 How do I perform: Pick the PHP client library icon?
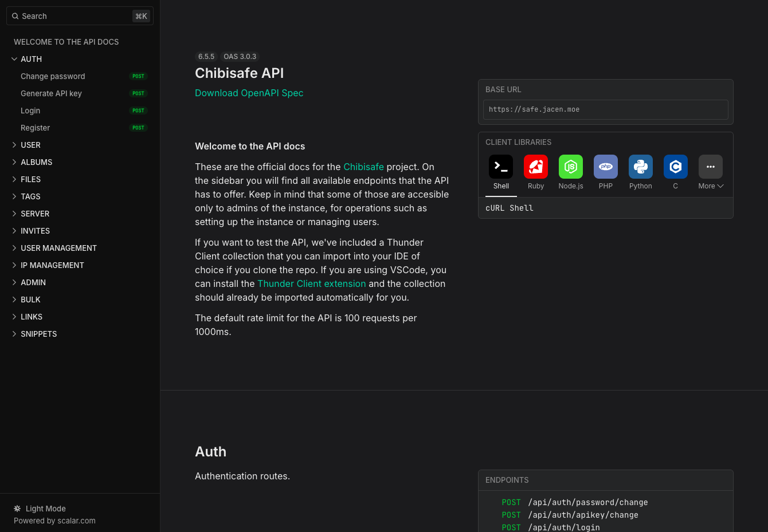pos(606,167)
